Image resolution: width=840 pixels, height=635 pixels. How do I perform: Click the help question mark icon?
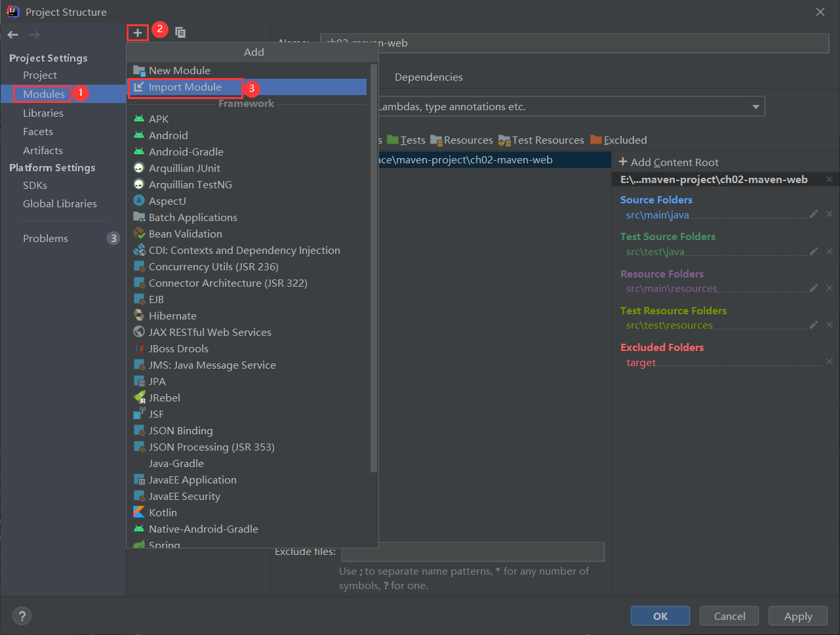click(x=22, y=616)
